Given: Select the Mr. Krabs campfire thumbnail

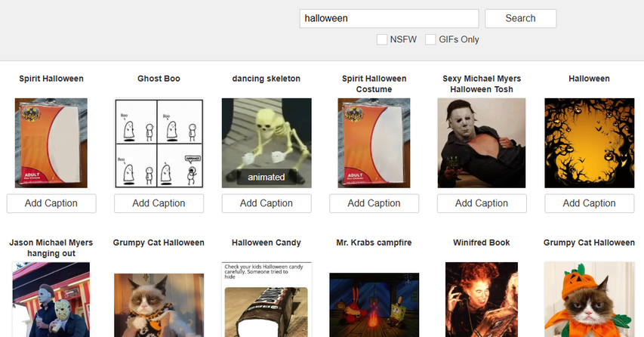Looking at the screenshot, I should (374, 305).
